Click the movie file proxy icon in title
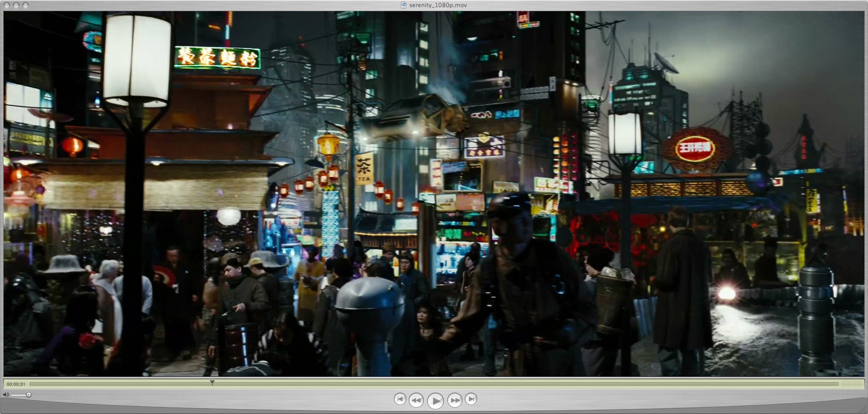Image resolution: width=868 pixels, height=414 pixels. tap(404, 5)
